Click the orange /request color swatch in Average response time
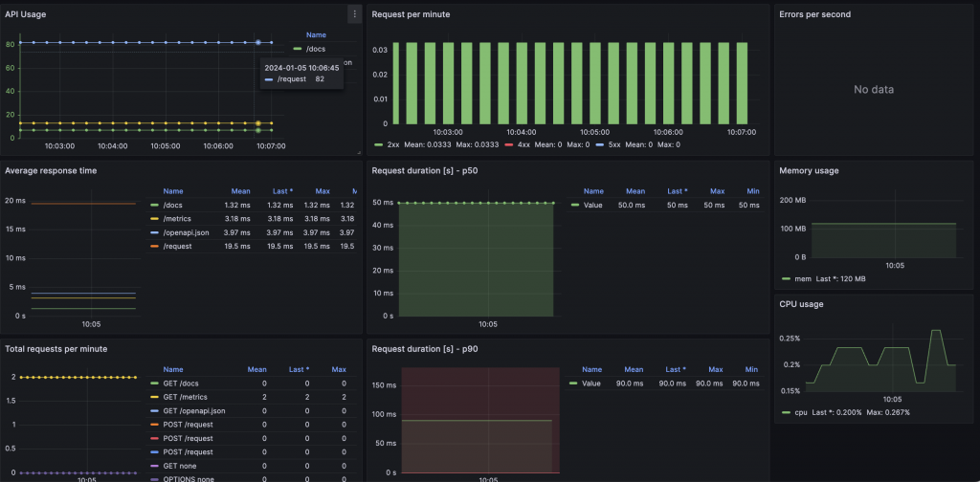The image size is (980, 482). 154,246
